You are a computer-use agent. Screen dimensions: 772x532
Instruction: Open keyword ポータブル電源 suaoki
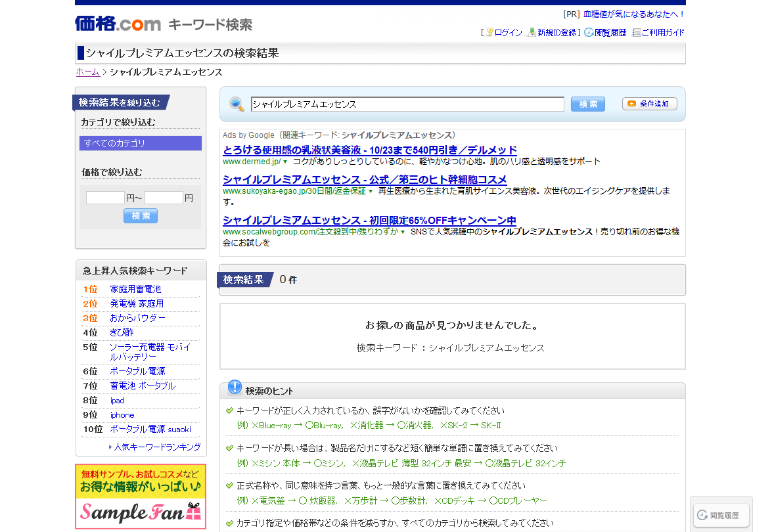tap(150, 429)
